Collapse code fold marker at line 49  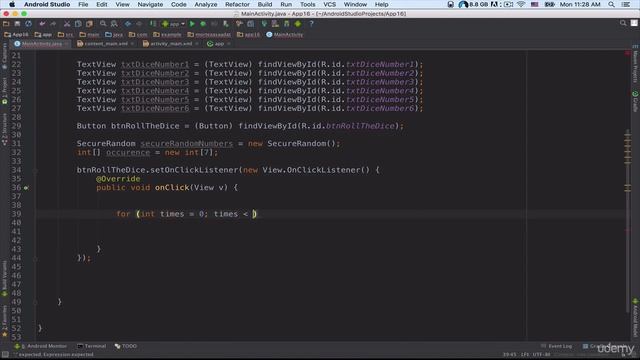click(x=36, y=302)
